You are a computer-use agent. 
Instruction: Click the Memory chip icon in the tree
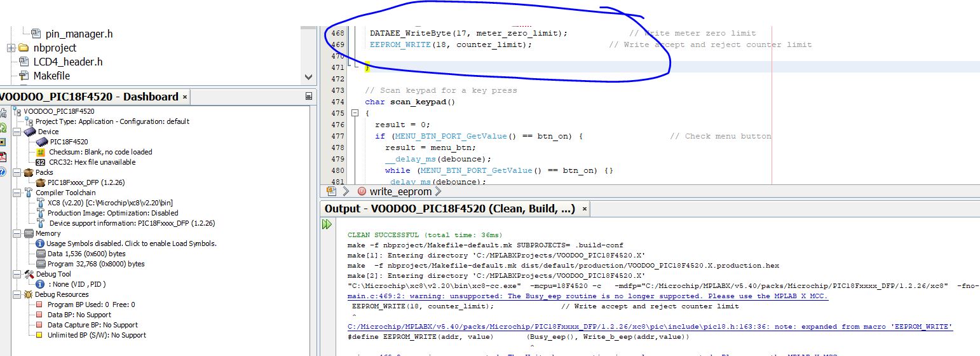point(29,233)
